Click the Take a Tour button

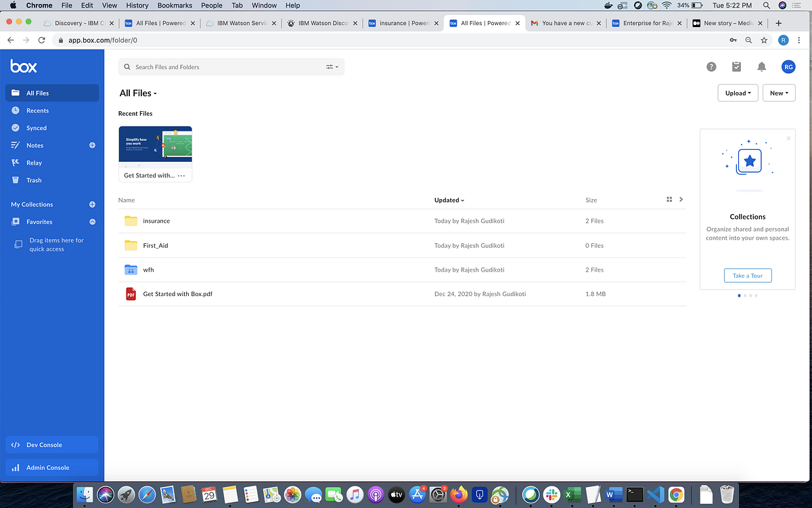748,276
